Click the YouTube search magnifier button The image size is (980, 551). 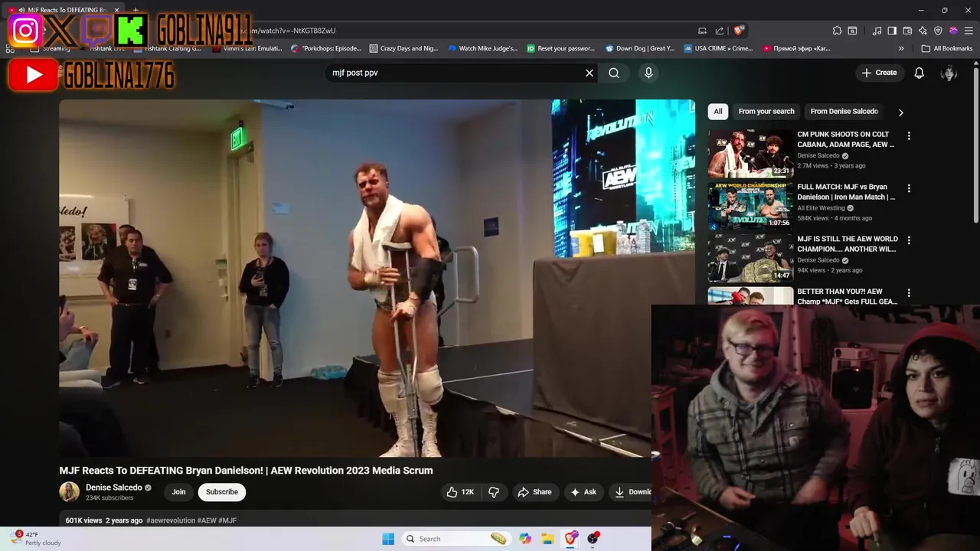[614, 73]
